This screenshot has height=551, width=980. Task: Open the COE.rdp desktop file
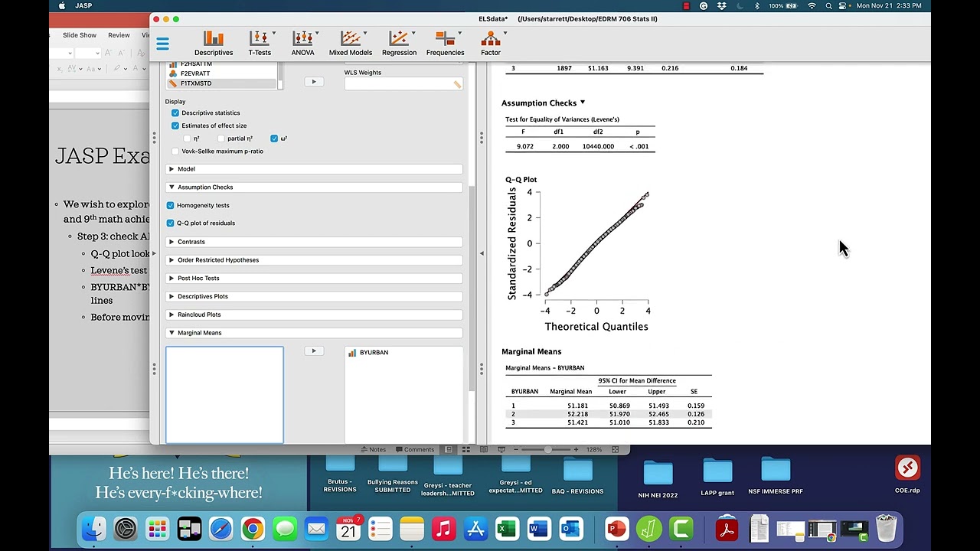(x=907, y=474)
